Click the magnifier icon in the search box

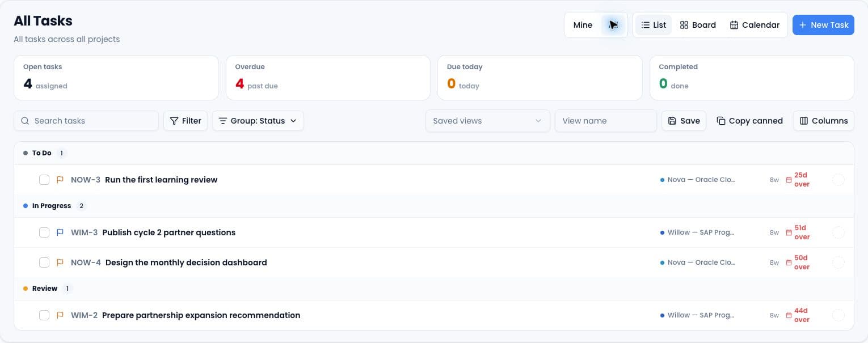(25, 121)
